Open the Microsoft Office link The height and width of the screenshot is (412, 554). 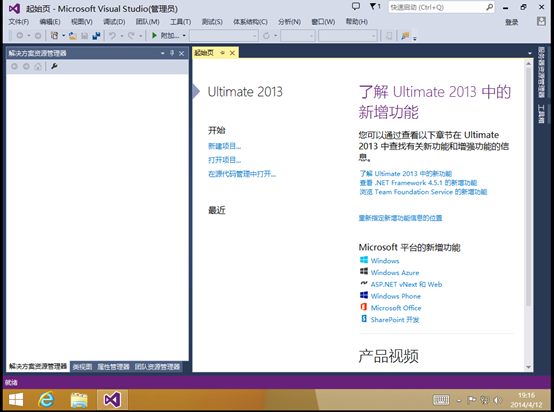pyautogui.click(x=396, y=308)
